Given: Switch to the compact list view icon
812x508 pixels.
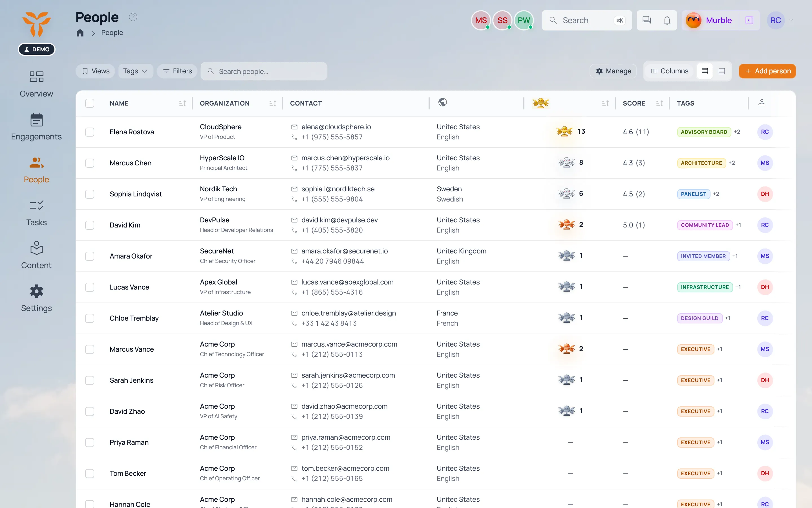Looking at the screenshot, I should 705,71.
